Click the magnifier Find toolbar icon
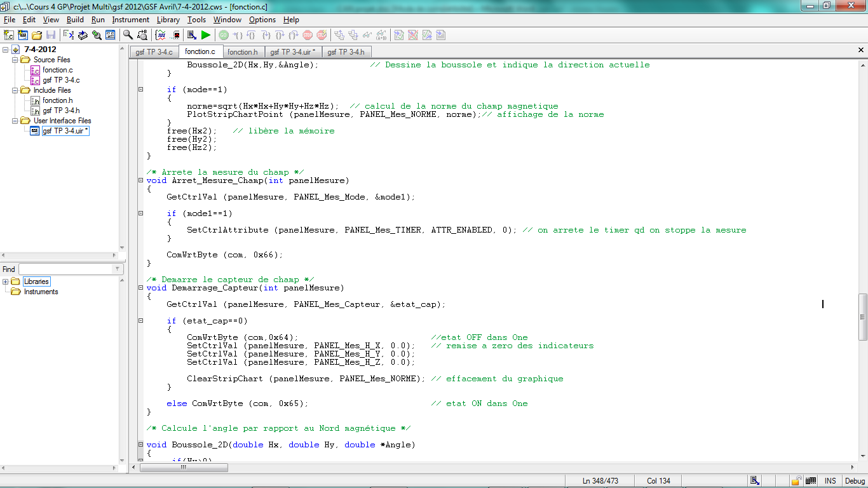 (128, 35)
